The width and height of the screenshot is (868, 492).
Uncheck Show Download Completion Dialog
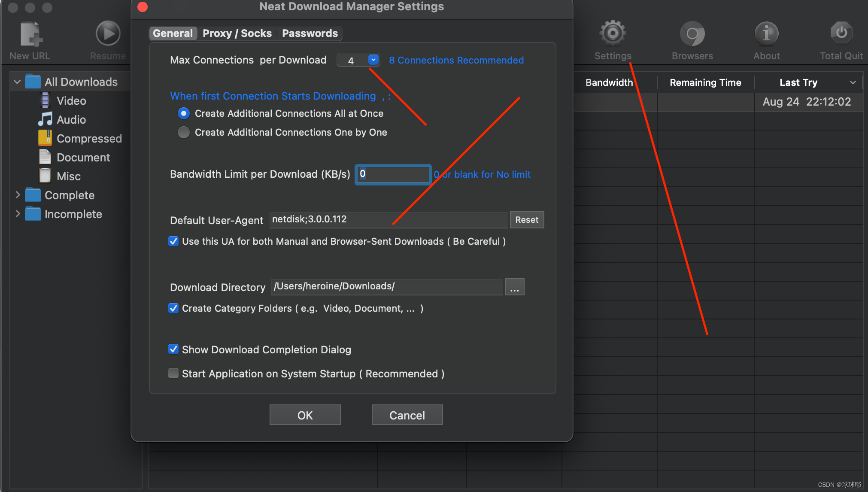173,349
